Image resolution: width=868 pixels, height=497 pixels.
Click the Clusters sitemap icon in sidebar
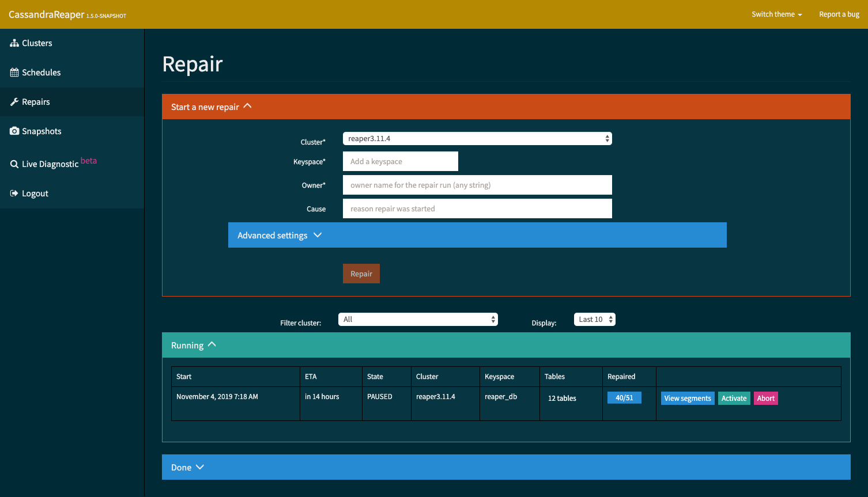(14, 43)
